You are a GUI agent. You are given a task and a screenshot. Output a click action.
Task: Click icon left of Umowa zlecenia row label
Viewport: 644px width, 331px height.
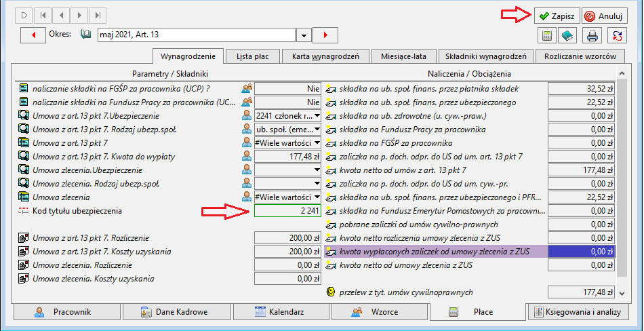pos(24,197)
